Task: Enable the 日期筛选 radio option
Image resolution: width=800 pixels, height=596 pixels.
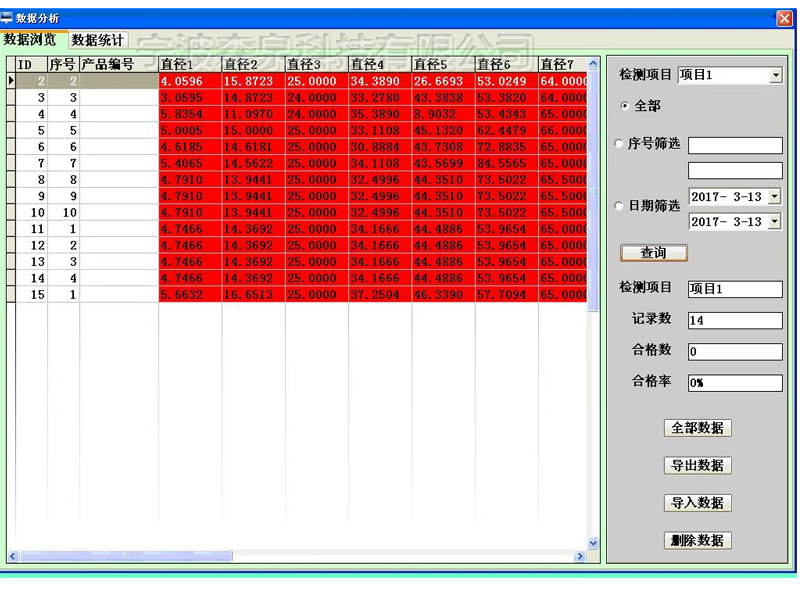Action: [620, 206]
